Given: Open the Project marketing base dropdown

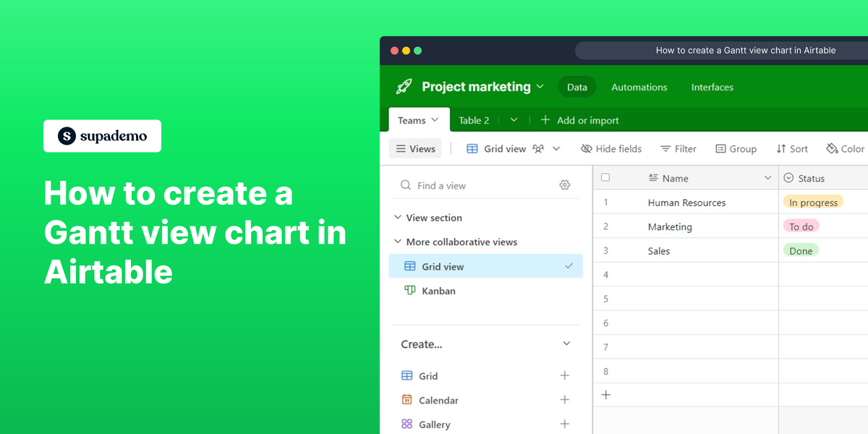Looking at the screenshot, I should (x=540, y=87).
